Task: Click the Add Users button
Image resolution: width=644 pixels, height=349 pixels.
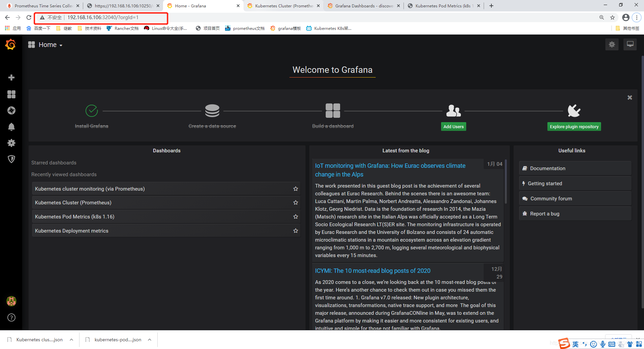Action: pyautogui.click(x=453, y=127)
